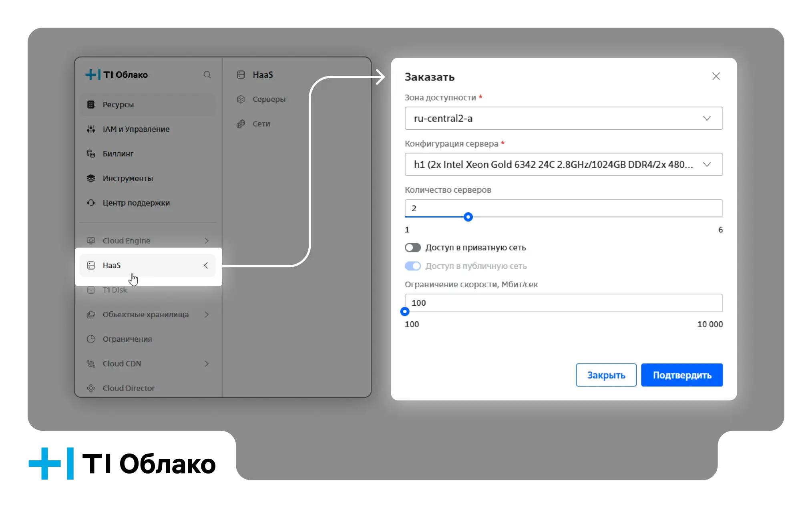The image size is (812, 508).
Task: Click the Количество серверов input field
Action: (564, 208)
